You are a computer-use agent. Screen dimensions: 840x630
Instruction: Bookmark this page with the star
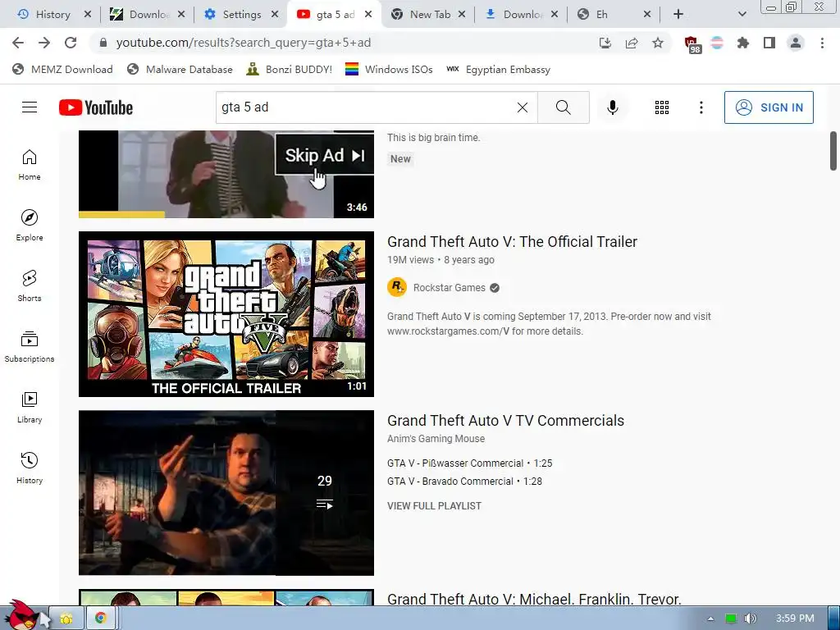pyautogui.click(x=658, y=43)
